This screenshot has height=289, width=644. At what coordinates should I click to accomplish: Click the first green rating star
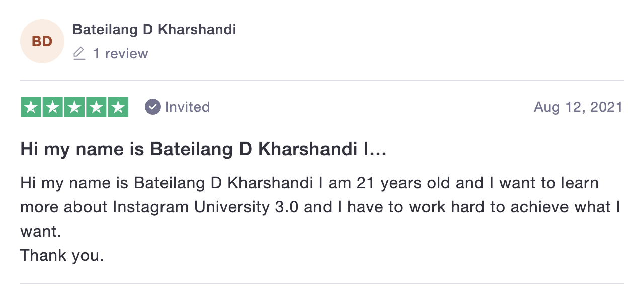tap(31, 107)
